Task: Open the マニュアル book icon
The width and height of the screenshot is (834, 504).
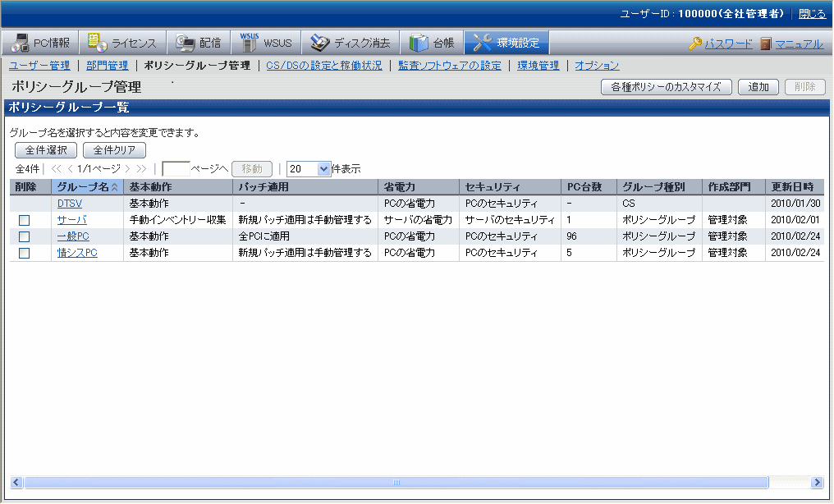Action: [765, 44]
